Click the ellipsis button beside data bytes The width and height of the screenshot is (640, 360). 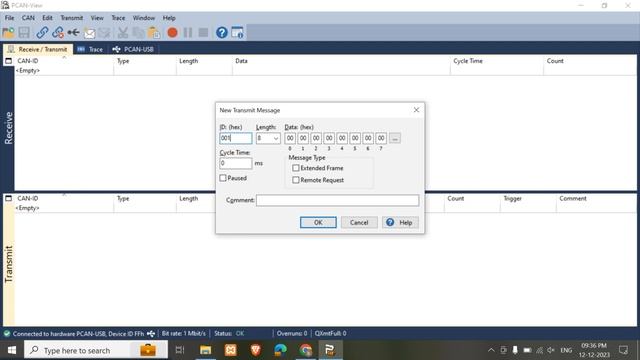coord(395,138)
